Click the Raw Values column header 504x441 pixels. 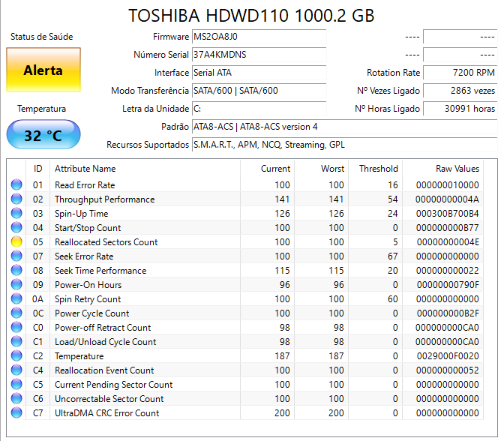pos(443,169)
